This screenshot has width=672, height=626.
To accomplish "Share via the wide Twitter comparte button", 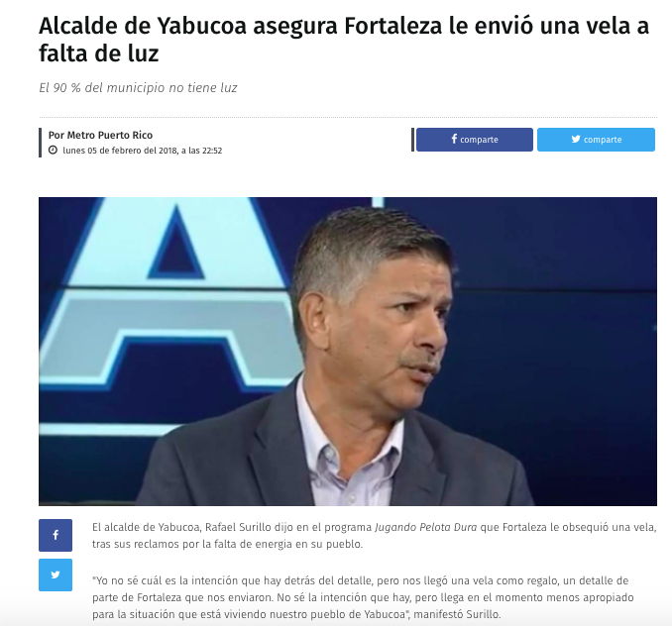I will click(596, 140).
